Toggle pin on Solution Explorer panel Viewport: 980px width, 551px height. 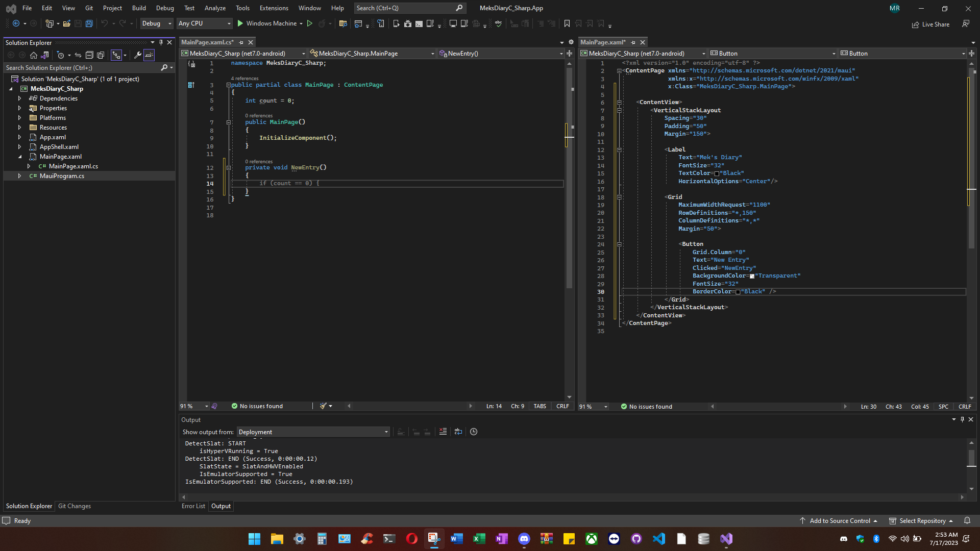click(161, 42)
